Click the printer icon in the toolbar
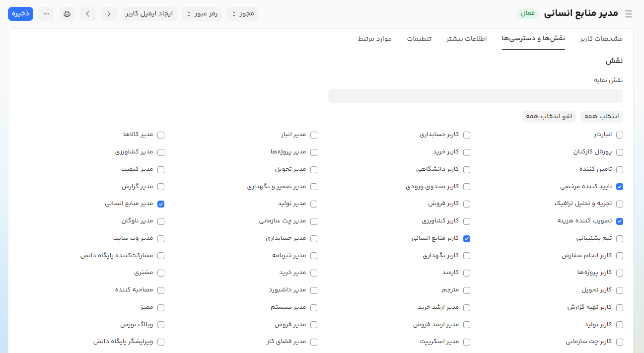This screenshot has height=353, width=644. point(67,14)
